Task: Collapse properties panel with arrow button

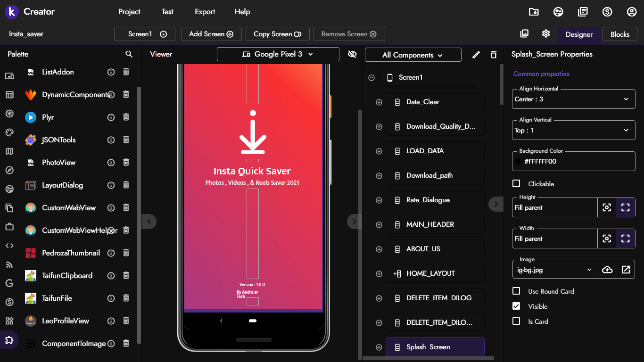Action: point(495,204)
